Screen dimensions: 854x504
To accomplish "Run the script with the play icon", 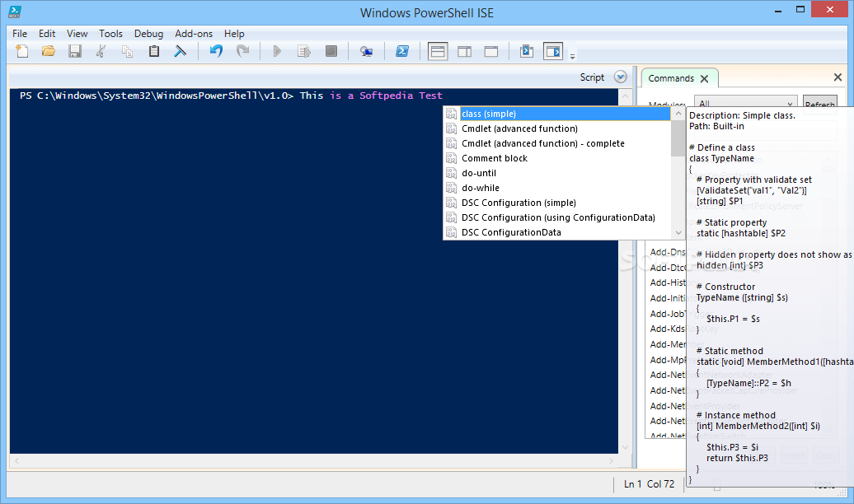I will tap(277, 51).
